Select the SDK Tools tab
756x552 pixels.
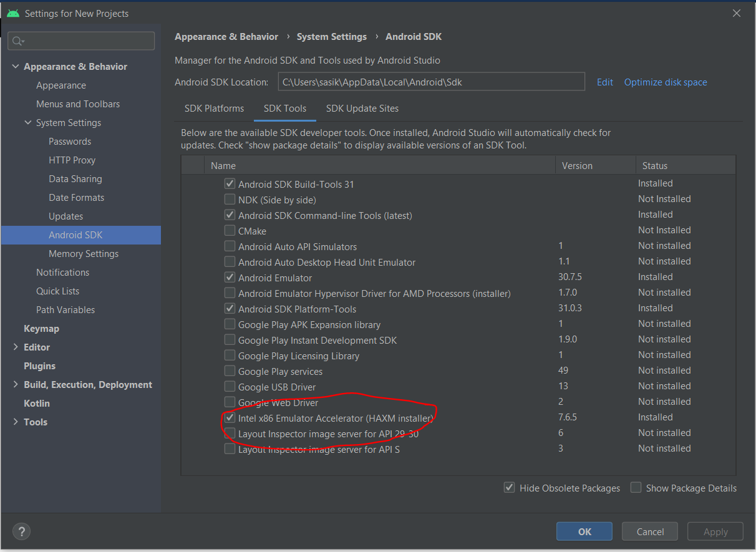285,109
